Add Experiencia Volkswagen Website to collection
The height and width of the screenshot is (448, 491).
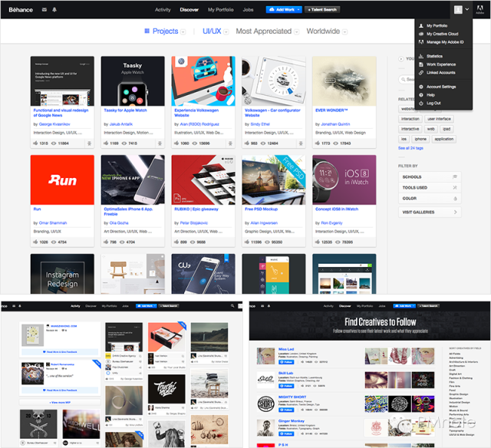(230, 143)
